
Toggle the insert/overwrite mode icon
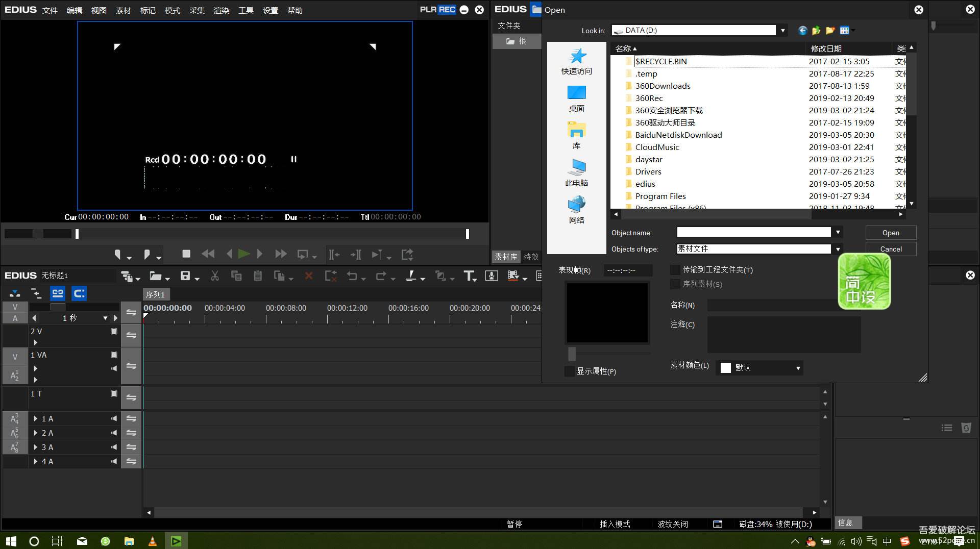point(15,293)
